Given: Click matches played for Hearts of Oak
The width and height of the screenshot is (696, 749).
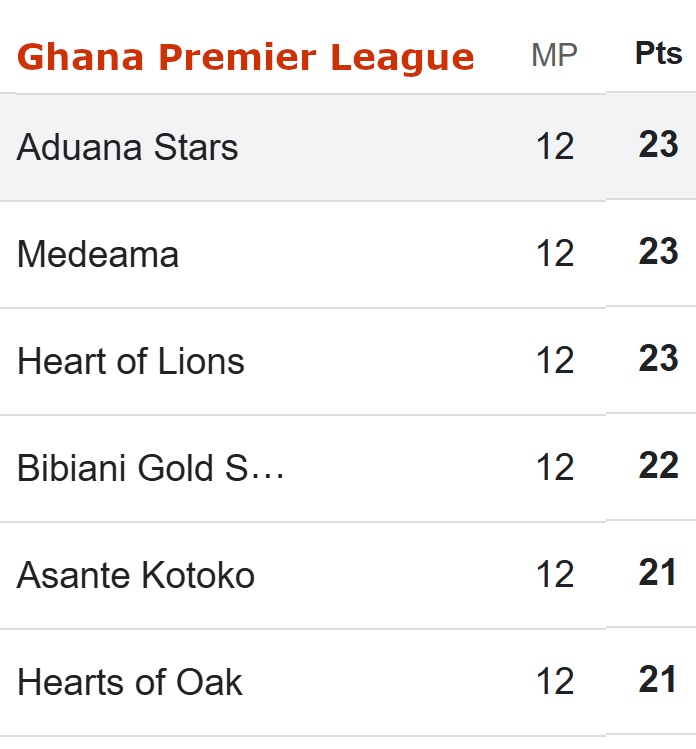Looking at the screenshot, I should pyautogui.click(x=555, y=682).
